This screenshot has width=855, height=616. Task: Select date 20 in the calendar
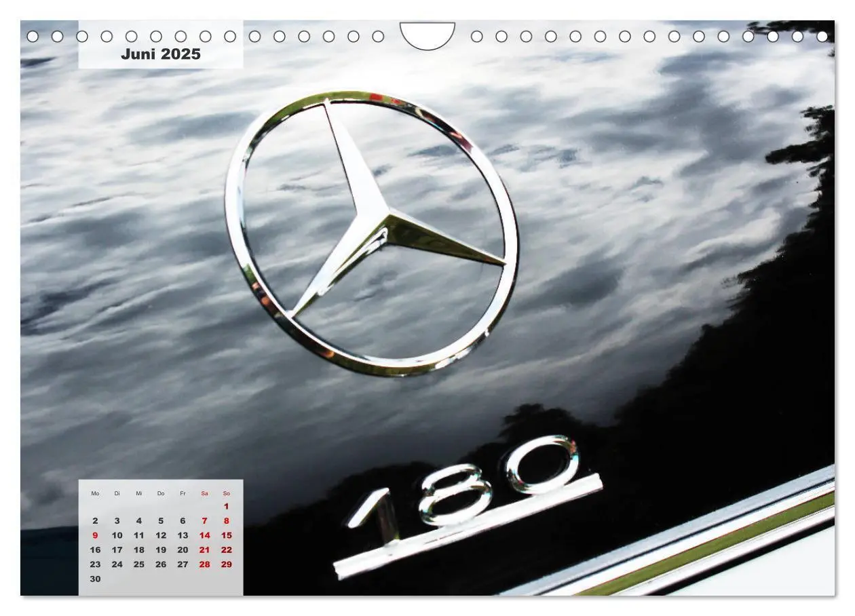click(183, 550)
